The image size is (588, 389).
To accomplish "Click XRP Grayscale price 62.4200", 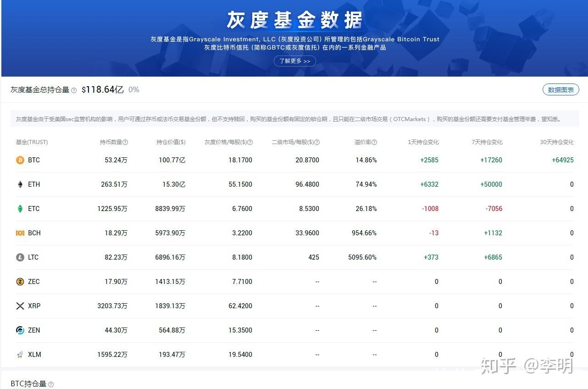I will pos(240,306).
